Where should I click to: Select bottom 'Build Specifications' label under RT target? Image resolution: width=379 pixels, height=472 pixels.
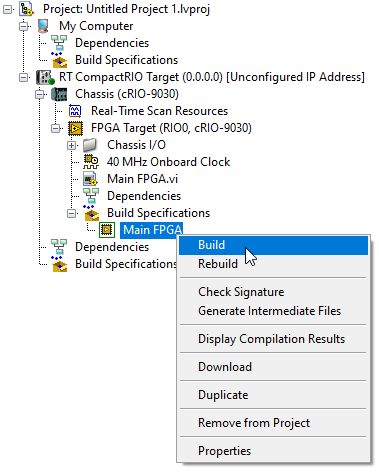click(126, 264)
